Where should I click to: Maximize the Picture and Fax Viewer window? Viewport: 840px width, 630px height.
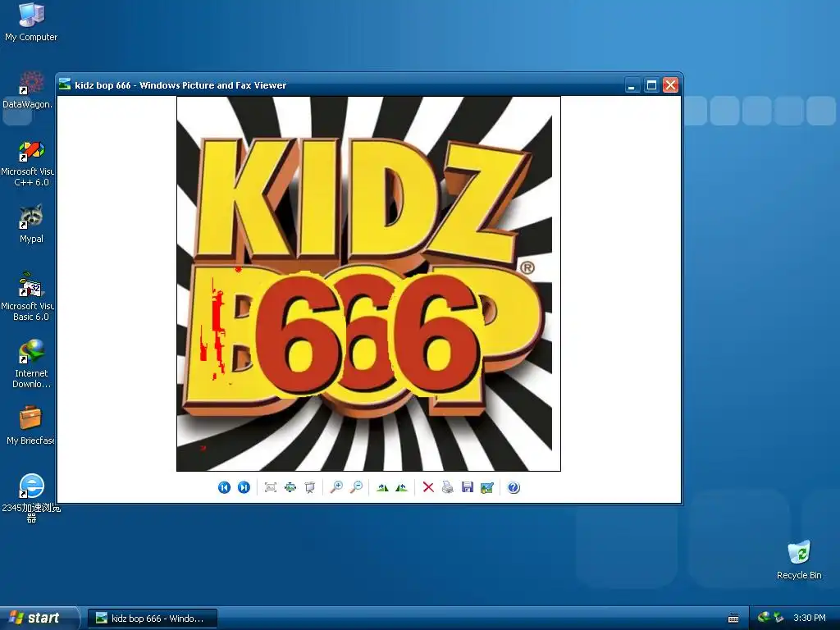pyautogui.click(x=651, y=85)
